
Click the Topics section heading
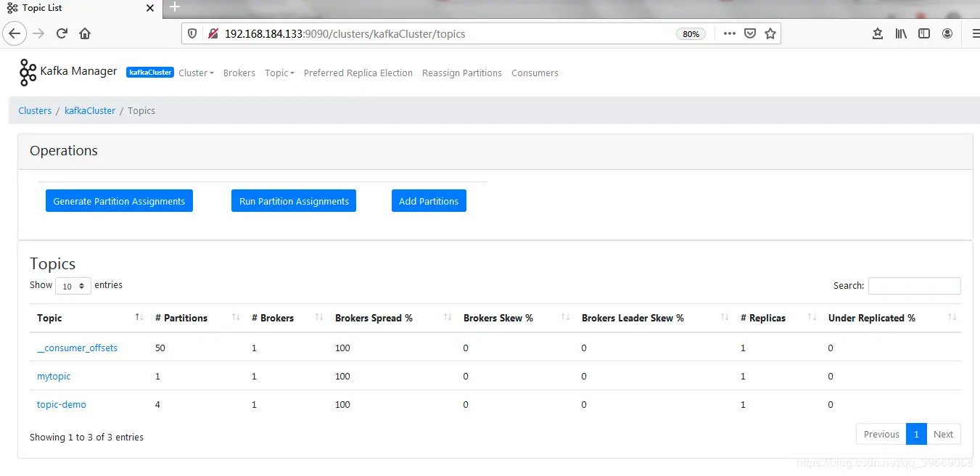point(52,263)
